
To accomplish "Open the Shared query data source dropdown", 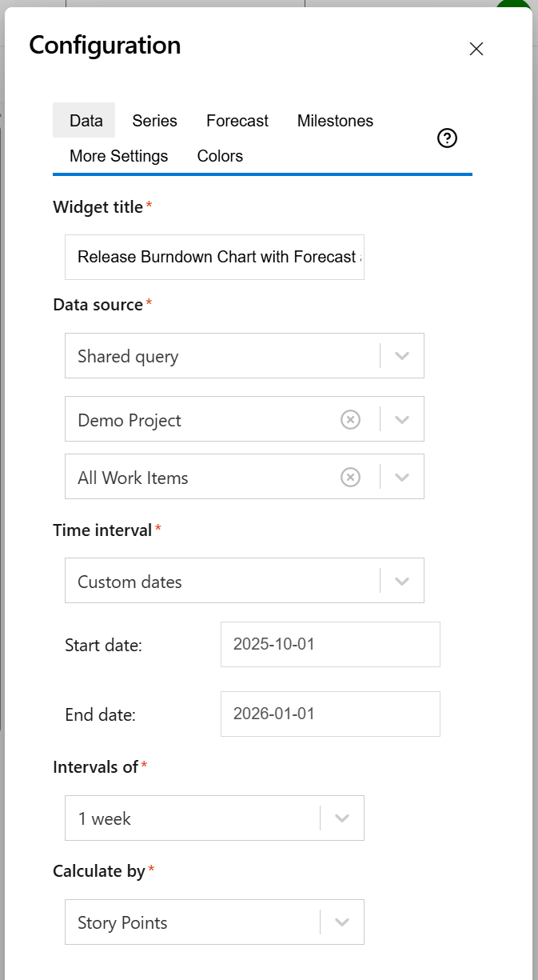I will 401,355.
